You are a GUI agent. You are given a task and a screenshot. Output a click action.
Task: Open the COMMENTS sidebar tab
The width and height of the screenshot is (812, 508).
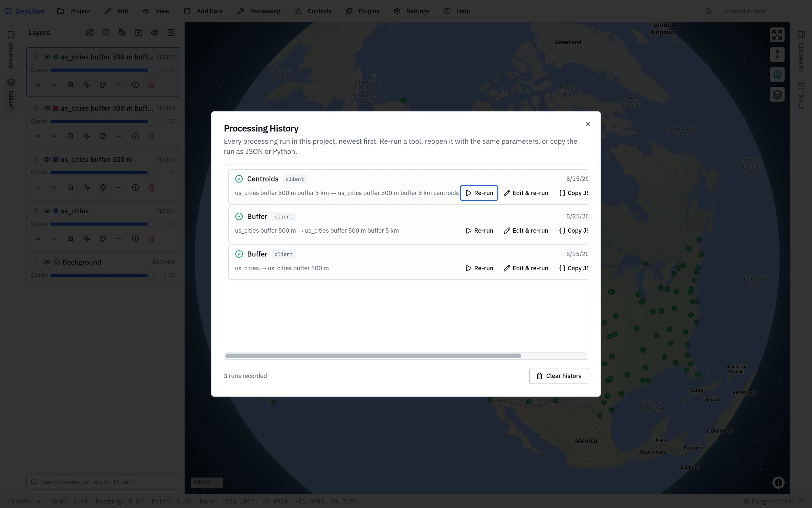point(801,57)
